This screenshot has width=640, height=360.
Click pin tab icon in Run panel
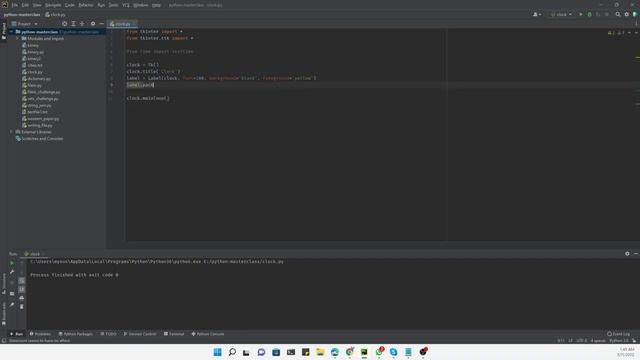(12, 304)
